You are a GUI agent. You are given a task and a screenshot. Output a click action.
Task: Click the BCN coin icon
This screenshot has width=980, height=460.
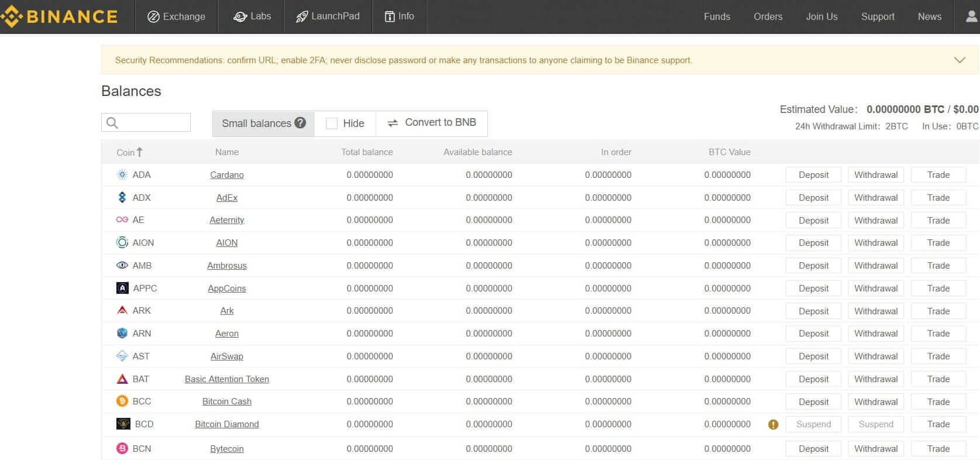click(x=122, y=448)
